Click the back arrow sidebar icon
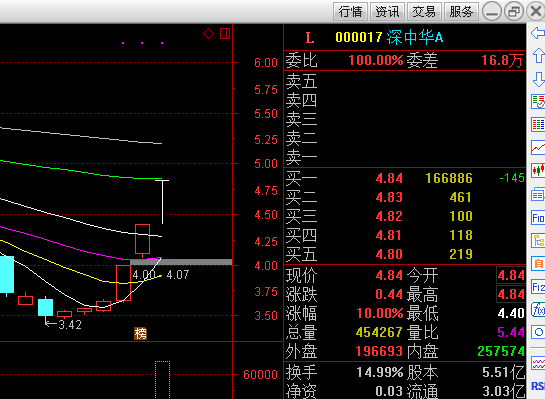The height and width of the screenshot is (399, 545). click(x=538, y=33)
